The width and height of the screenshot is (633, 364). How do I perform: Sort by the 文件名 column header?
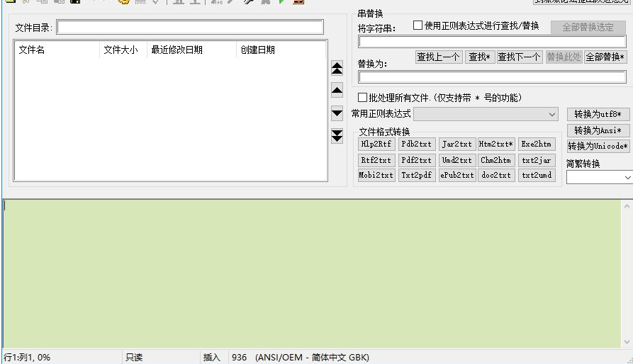[x=57, y=50]
